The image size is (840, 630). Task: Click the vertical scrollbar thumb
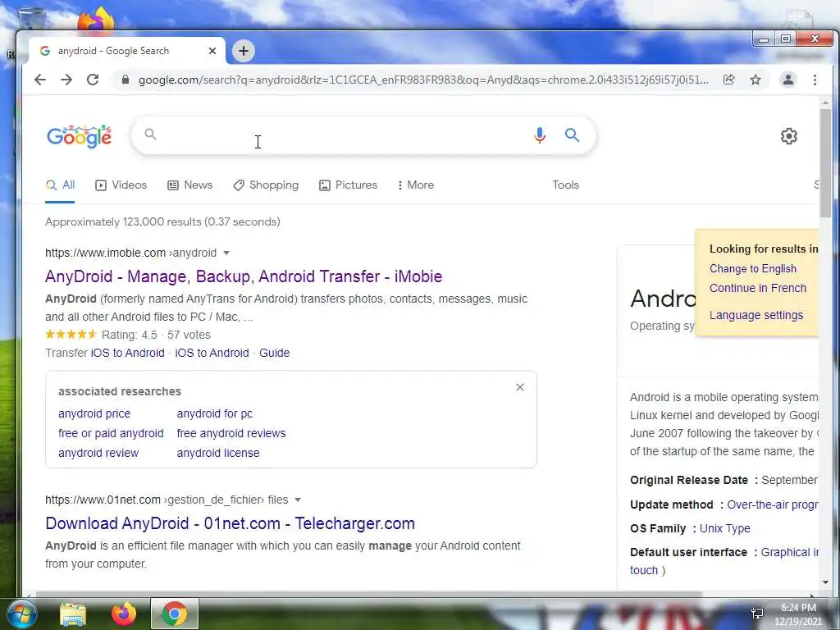pyautogui.click(x=825, y=162)
